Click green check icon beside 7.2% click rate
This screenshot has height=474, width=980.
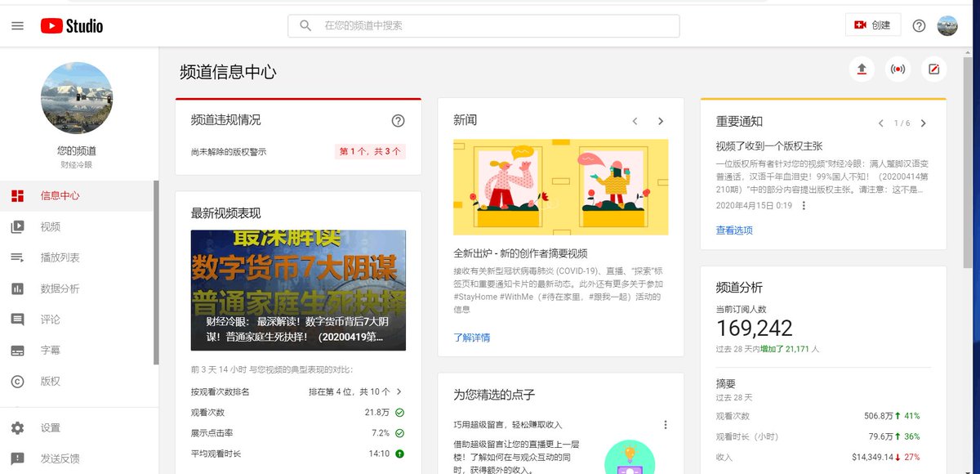pos(399,432)
